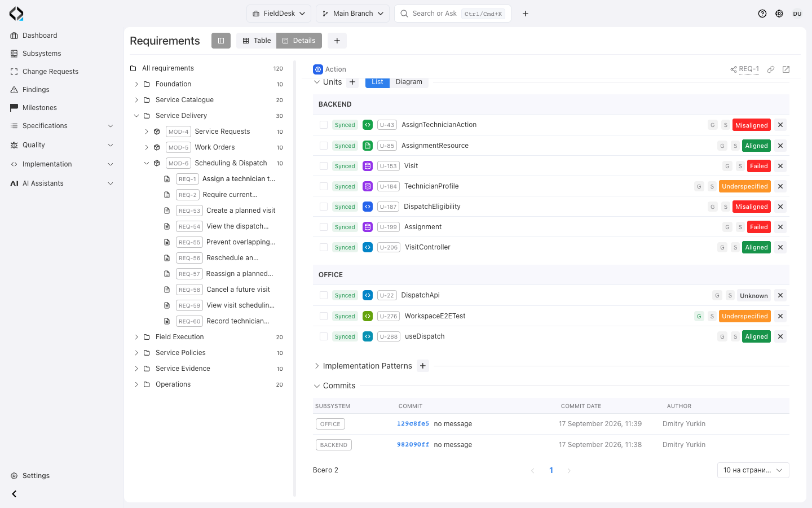
Task: Toggle the sidebar panel layout icon
Action: click(221, 41)
